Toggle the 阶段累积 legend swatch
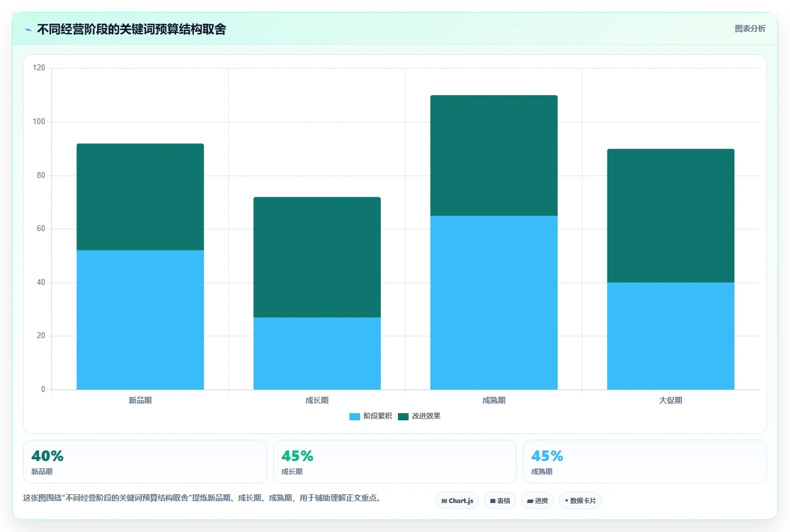Image resolution: width=790 pixels, height=532 pixels. (x=354, y=417)
